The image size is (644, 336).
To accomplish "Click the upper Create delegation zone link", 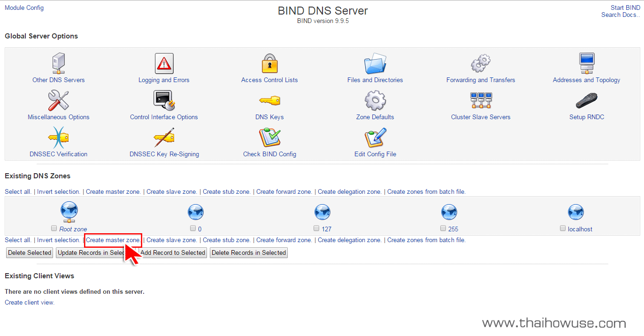I will point(350,192).
